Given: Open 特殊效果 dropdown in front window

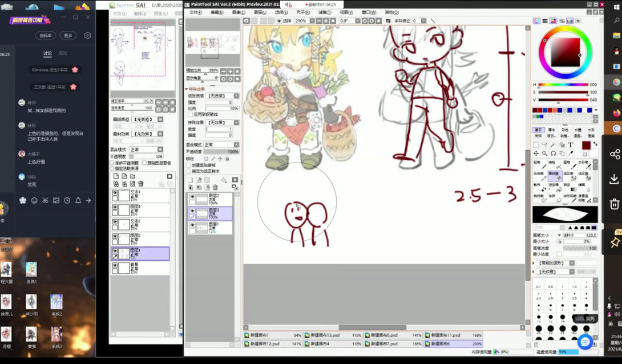Looking at the screenshot, I should click(x=223, y=123).
